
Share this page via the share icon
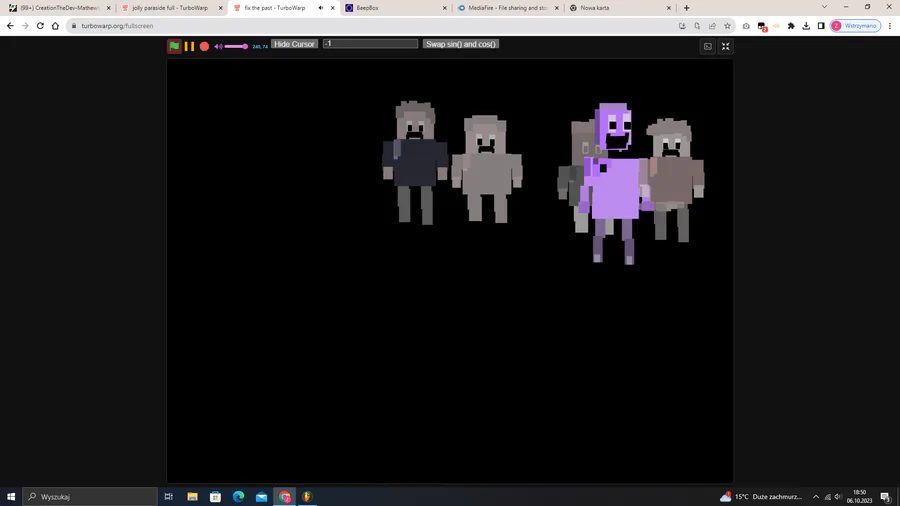(x=712, y=26)
